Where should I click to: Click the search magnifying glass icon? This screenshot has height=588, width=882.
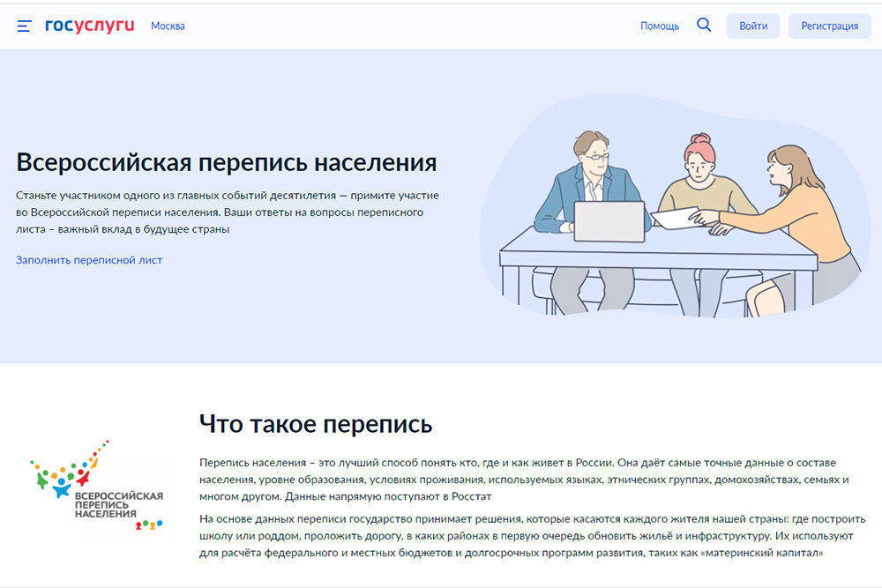[x=704, y=25]
